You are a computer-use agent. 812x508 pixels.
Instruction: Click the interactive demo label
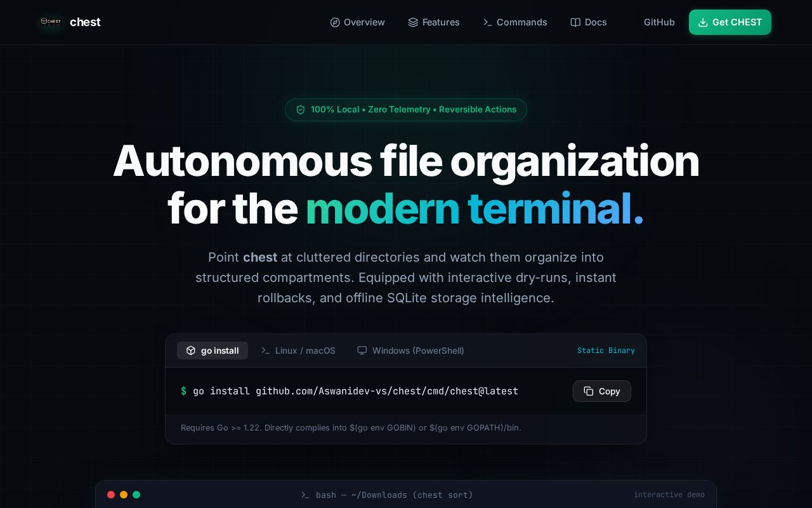coord(669,495)
